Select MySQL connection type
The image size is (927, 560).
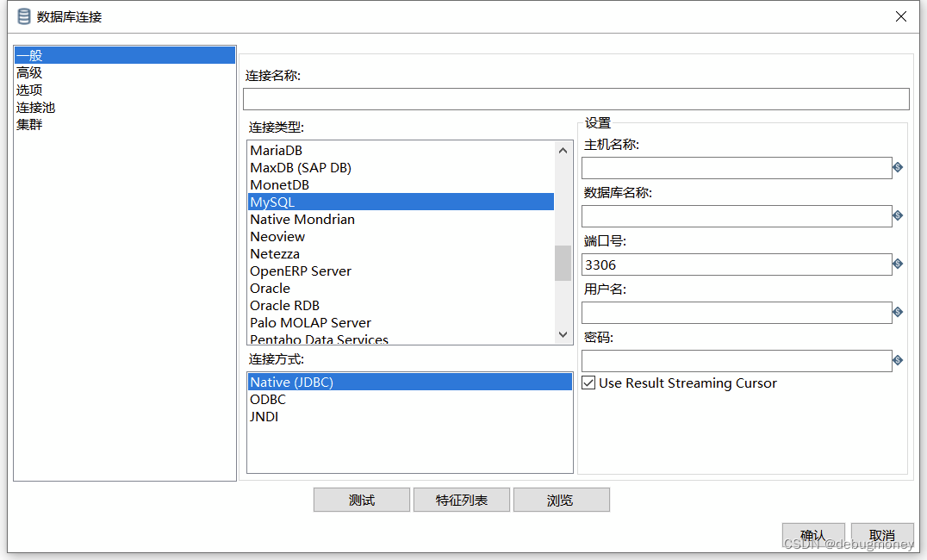(x=401, y=202)
